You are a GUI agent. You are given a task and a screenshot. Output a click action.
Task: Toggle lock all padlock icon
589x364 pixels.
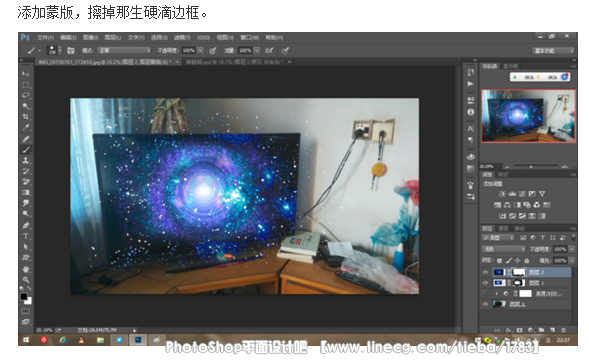(x=527, y=260)
